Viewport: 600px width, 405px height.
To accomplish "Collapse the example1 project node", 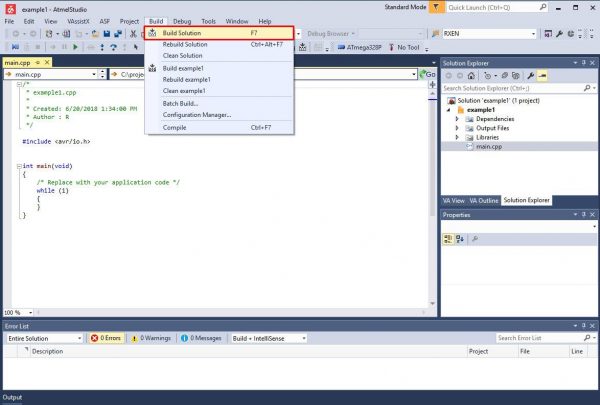I will click(x=448, y=110).
